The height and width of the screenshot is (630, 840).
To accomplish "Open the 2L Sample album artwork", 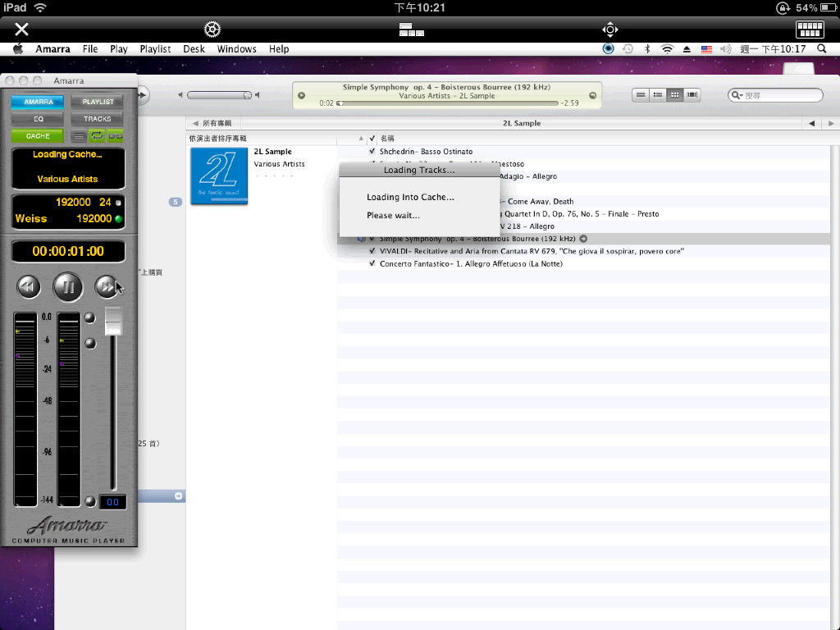I will [x=219, y=176].
